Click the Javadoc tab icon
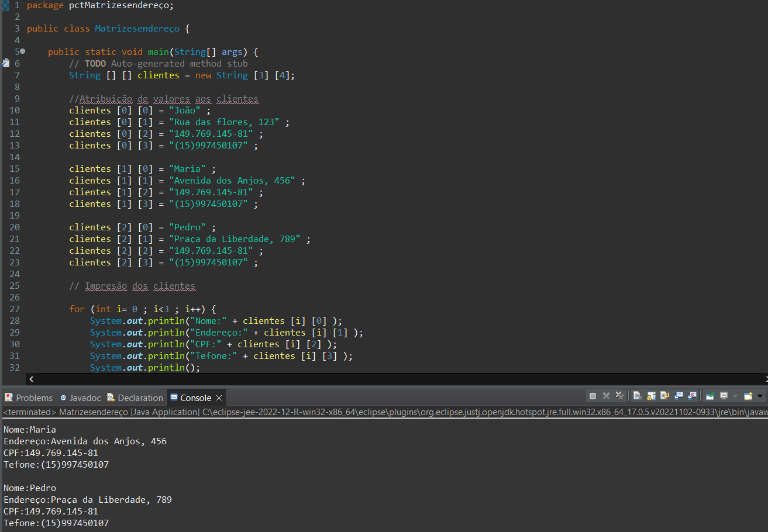 (63, 398)
